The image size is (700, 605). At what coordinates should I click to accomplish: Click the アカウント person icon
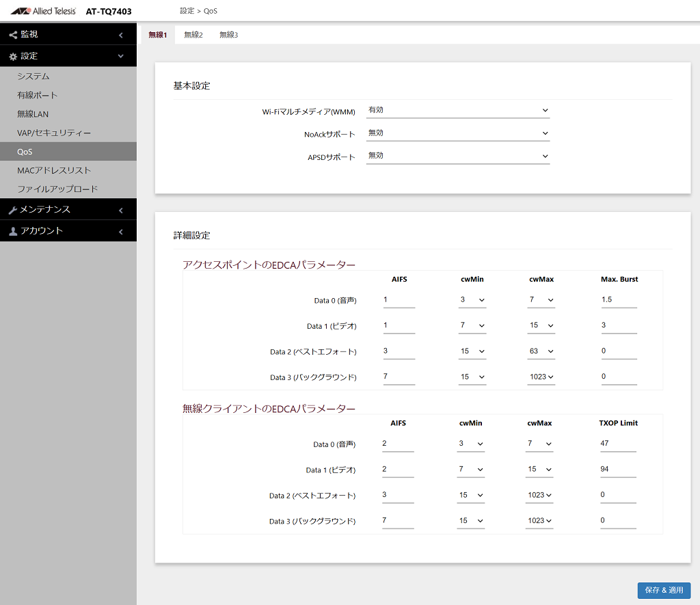coord(13,231)
